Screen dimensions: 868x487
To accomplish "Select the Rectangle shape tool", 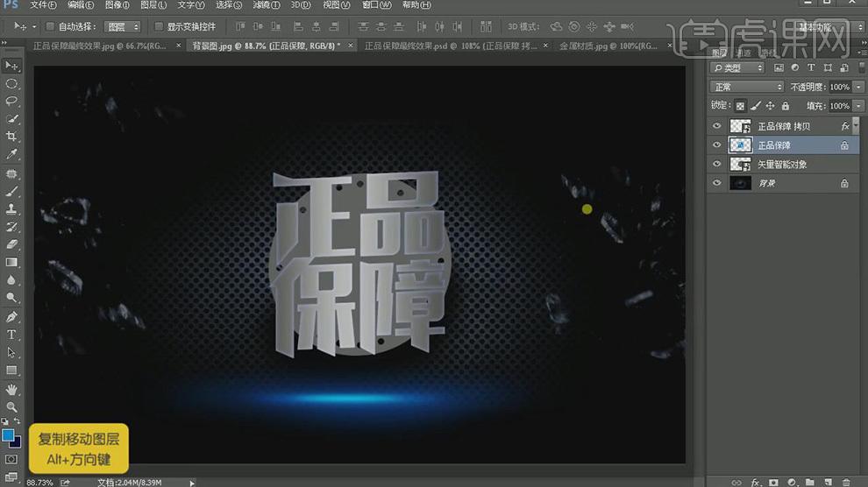I will [x=11, y=371].
